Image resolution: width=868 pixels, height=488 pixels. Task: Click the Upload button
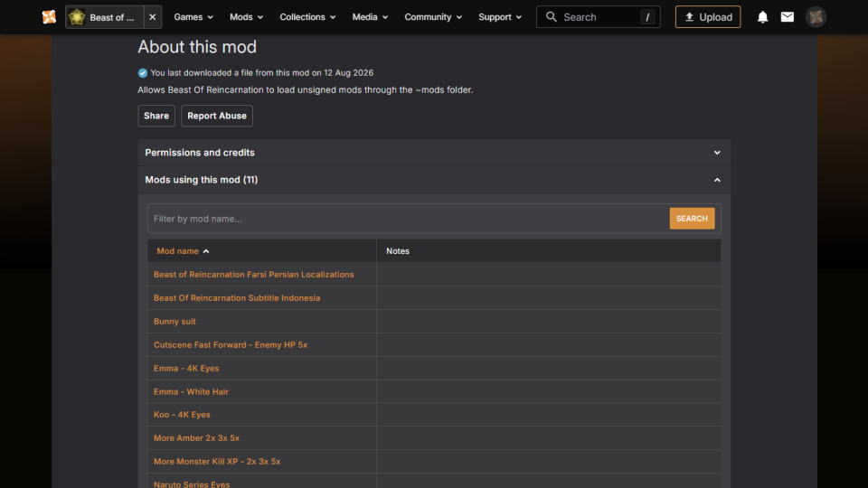pos(708,17)
